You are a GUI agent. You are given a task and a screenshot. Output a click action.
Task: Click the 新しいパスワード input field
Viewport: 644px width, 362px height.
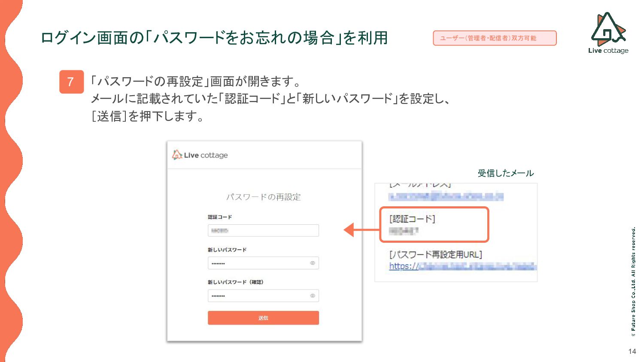pyautogui.click(x=263, y=263)
